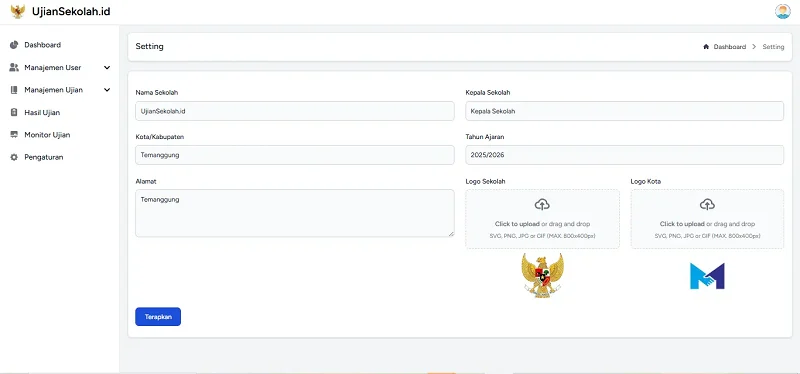Click the Tahun Ajaran label
Image resolution: width=800 pixels, height=374 pixels.
click(485, 137)
